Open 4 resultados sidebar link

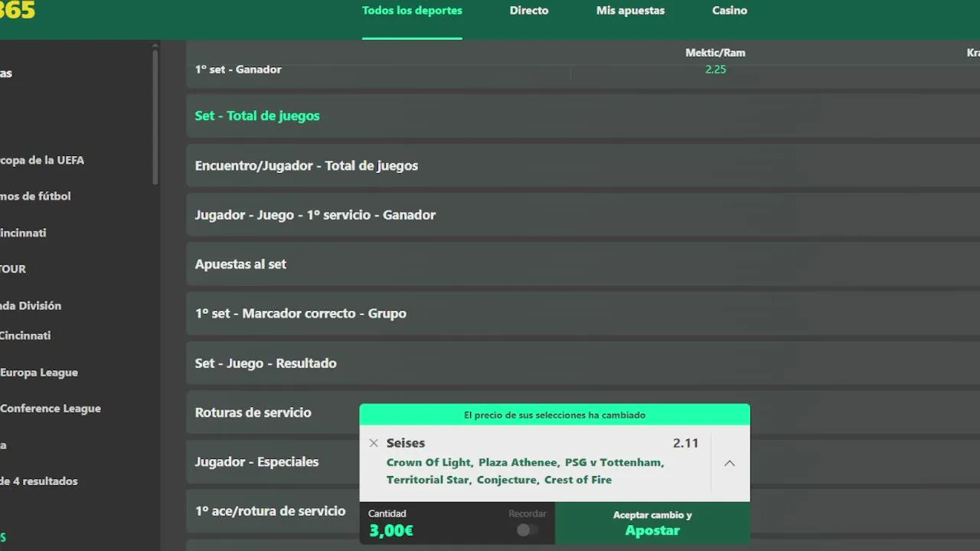38,481
